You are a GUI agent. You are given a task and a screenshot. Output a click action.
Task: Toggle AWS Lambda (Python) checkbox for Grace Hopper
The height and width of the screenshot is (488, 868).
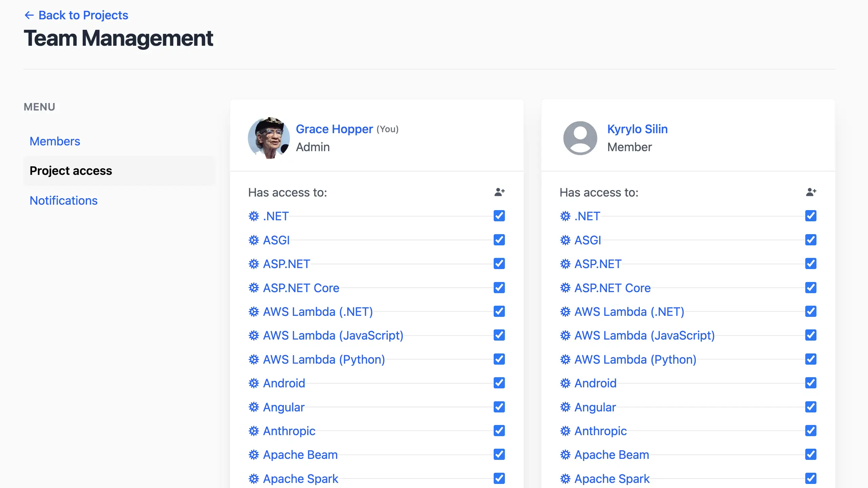pos(499,359)
